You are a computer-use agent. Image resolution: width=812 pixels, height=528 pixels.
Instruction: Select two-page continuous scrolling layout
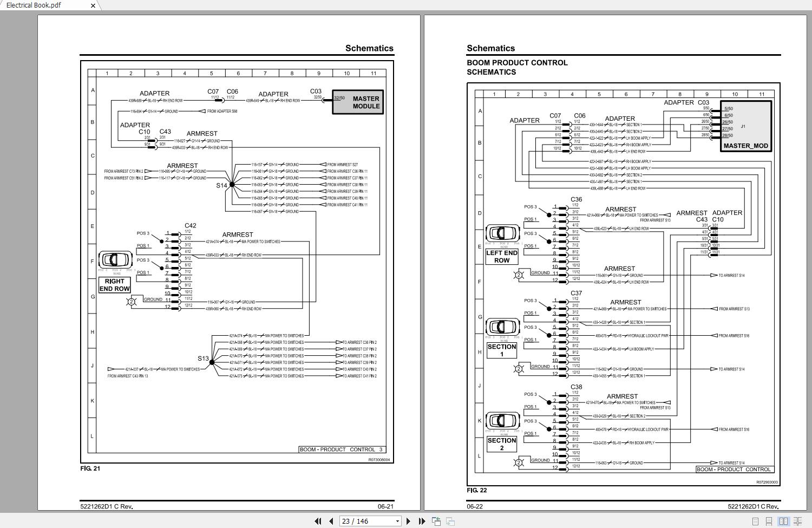[x=797, y=521]
